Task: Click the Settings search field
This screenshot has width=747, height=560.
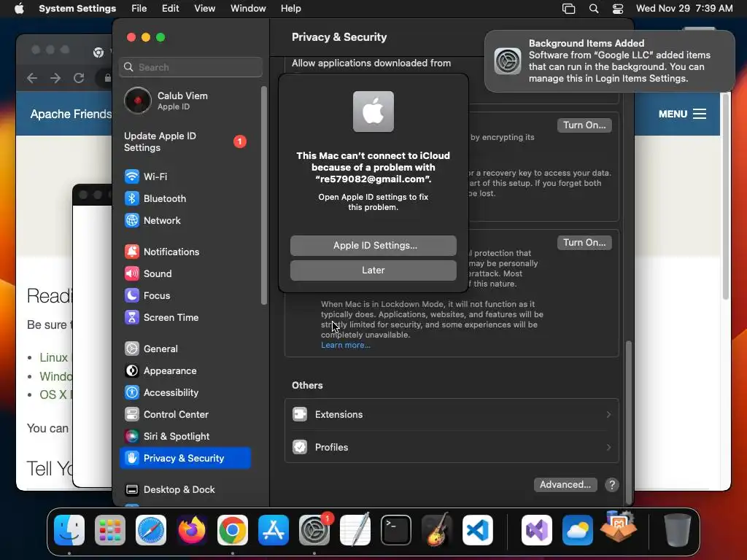Action: click(190, 67)
